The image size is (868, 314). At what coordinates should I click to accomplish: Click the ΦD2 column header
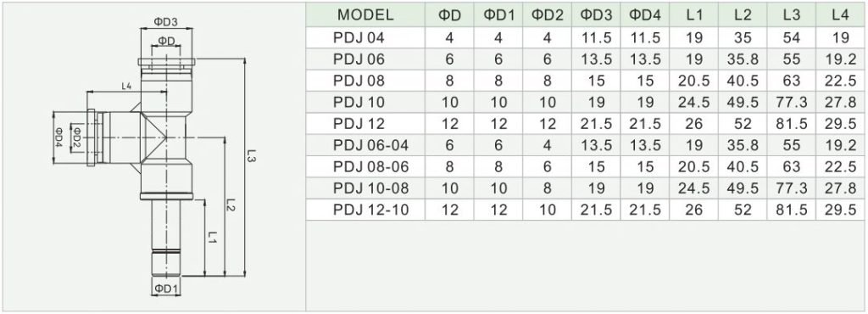[x=547, y=15]
